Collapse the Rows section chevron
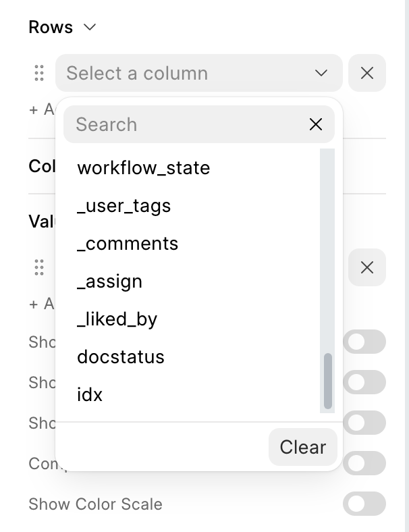This screenshot has height=532, width=409. coord(89,28)
